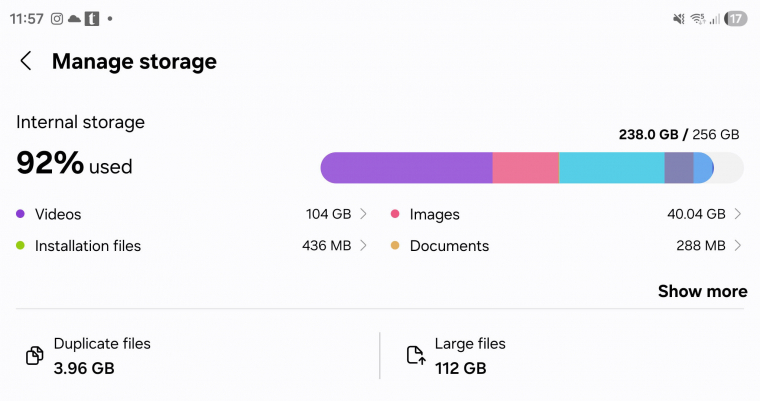Screen dimensions: 760x401
Task: Open Duplicate files 3.96 GB
Action: point(102,356)
